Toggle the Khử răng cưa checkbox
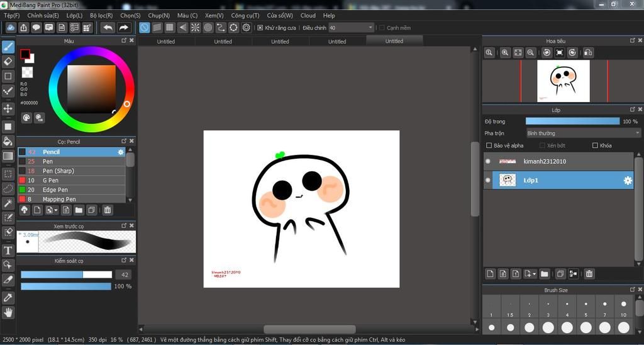Viewport: 644px width, 345px height. [x=260, y=28]
